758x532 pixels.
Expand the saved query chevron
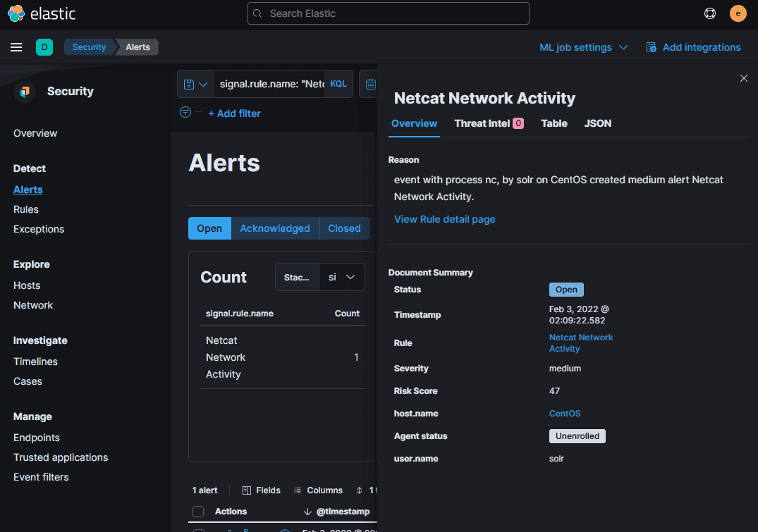204,84
